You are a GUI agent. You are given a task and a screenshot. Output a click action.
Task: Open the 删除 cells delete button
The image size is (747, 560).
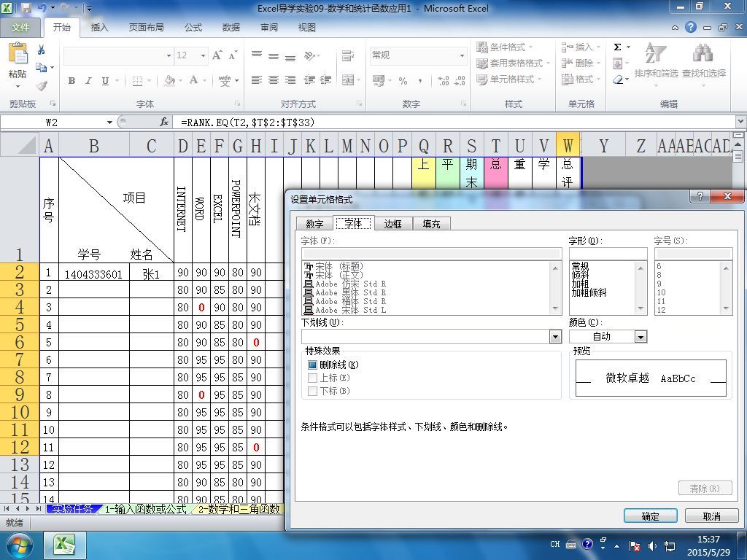[581, 63]
